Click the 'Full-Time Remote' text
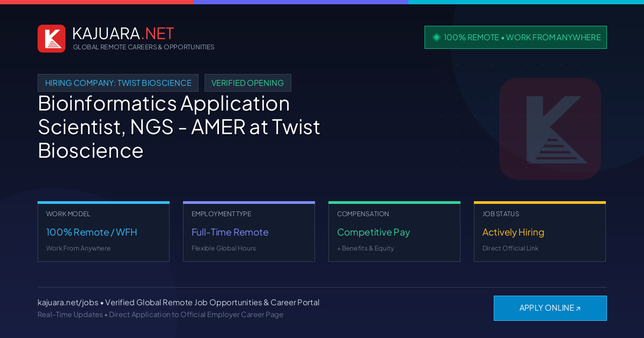 [x=230, y=232]
